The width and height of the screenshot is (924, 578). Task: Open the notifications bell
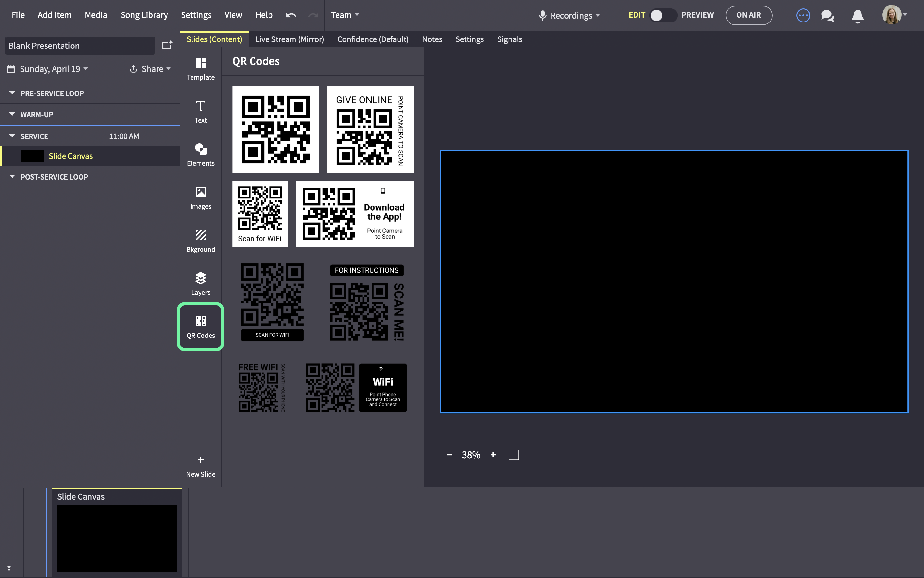tap(858, 16)
